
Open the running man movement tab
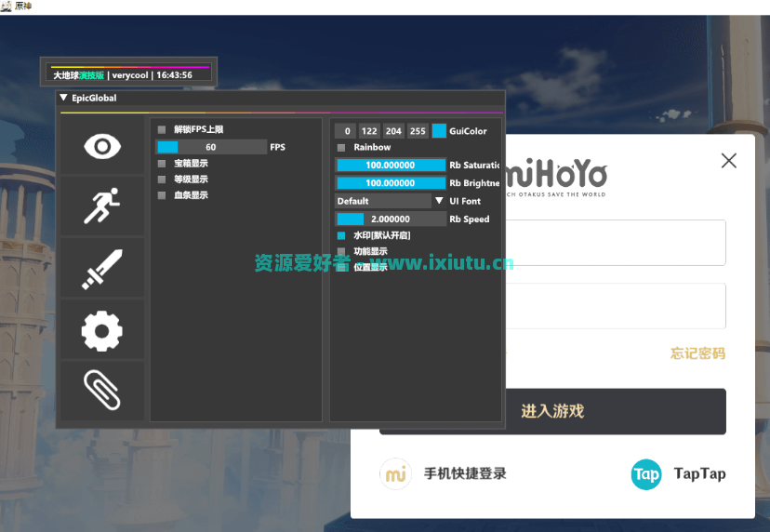[102, 206]
